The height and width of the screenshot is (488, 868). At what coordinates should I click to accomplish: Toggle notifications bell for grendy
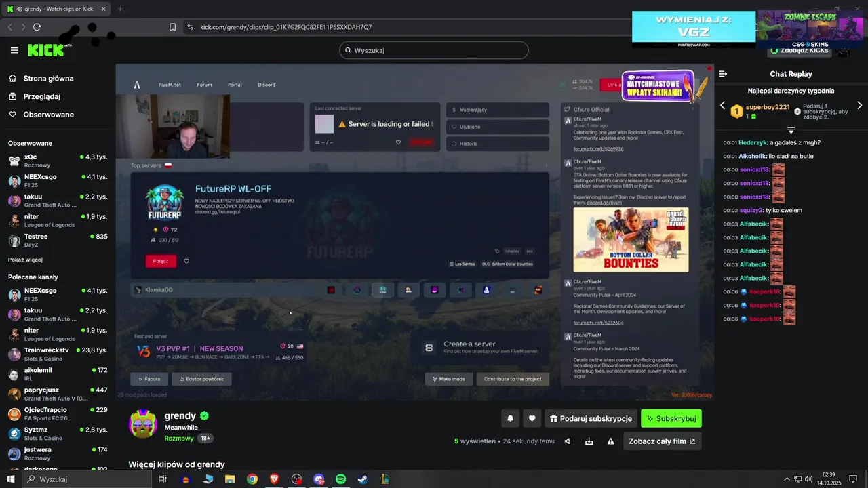tap(510, 419)
